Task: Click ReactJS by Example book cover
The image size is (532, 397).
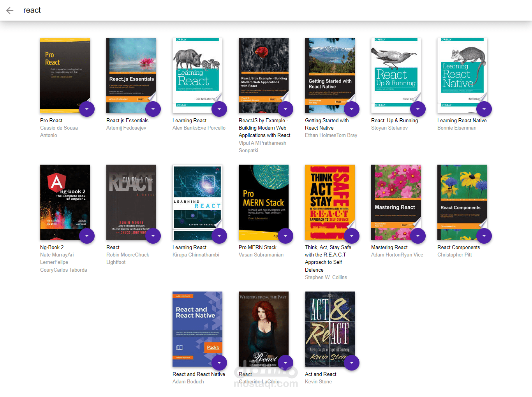Action: (x=264, y=75)
